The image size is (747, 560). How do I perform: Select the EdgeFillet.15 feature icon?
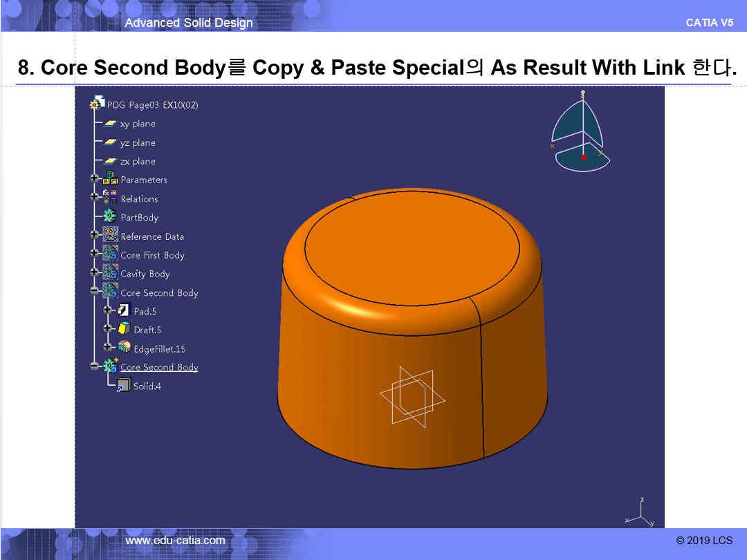(124, 348)
